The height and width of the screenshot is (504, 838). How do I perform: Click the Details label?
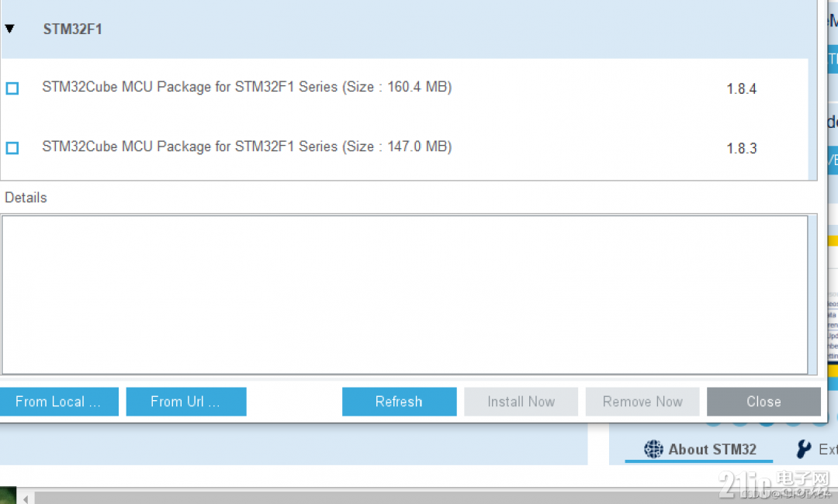point(26,198)
